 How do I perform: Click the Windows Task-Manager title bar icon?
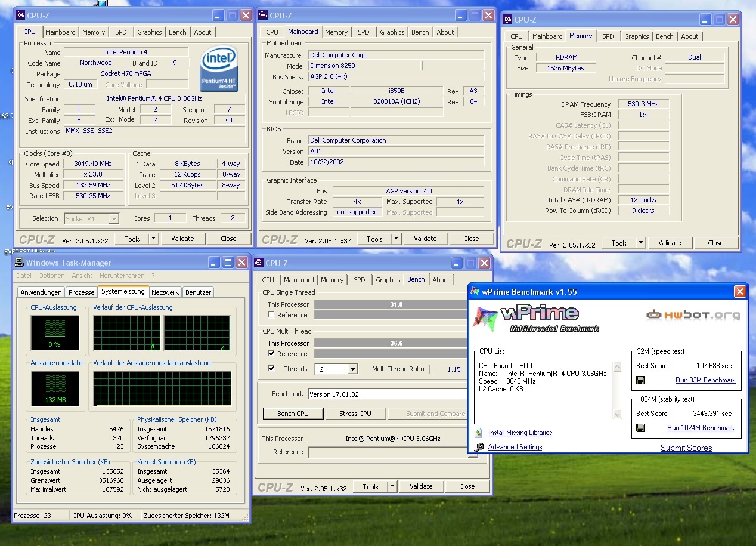click(19, 263)
